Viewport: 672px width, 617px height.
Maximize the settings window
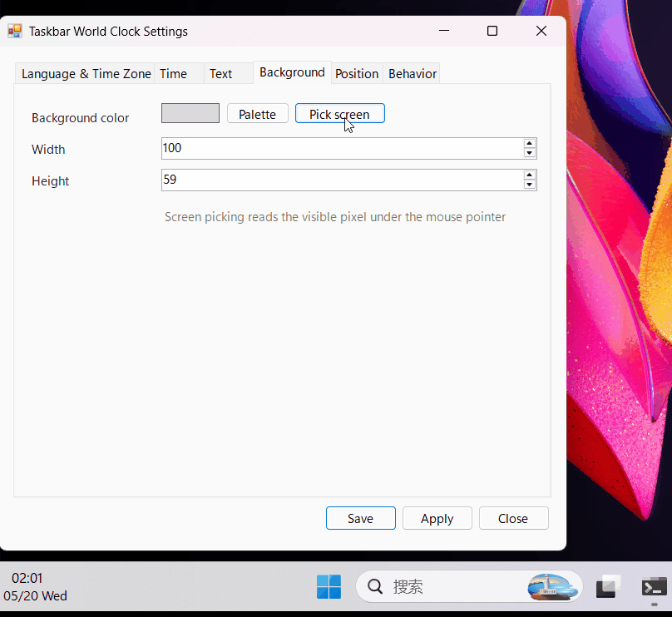click(x=492, y=31)
